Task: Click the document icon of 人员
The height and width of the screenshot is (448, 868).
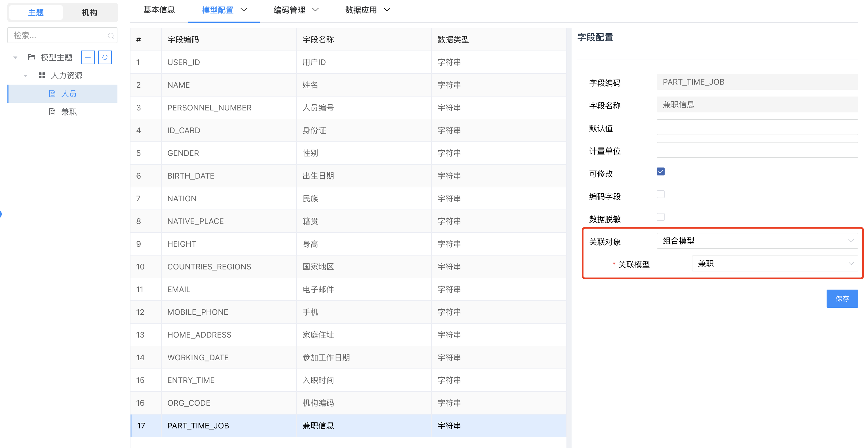Action: coord(52,93)
